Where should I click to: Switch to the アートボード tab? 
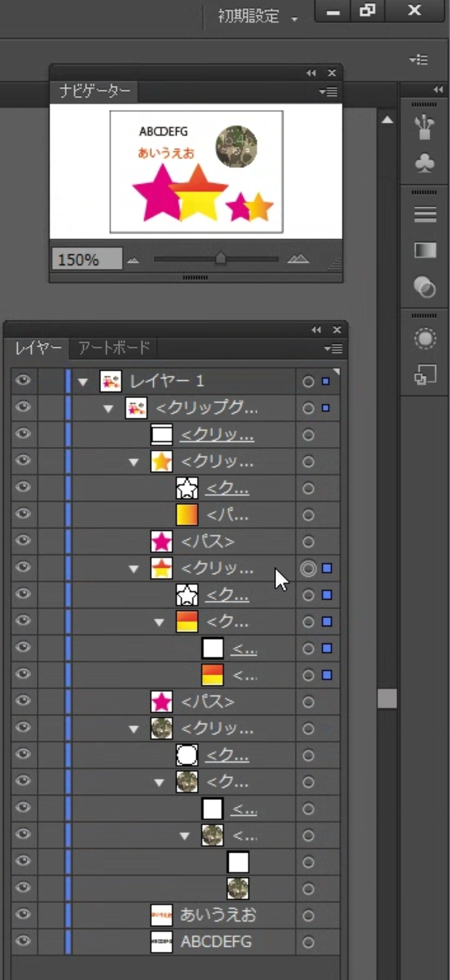pos(114,348)
